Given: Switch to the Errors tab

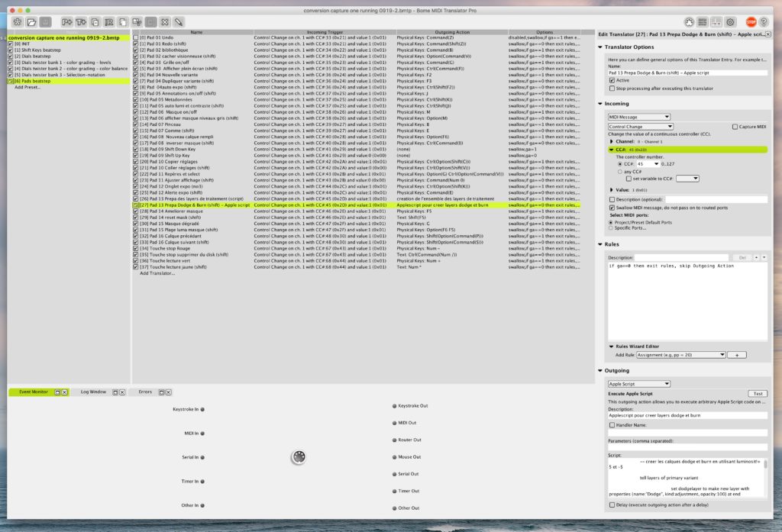Looking at the screenshot, I should pos(145,392).
